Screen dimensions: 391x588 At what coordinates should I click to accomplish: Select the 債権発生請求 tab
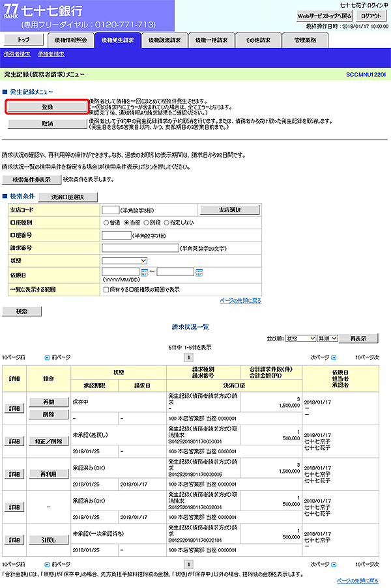pos(117,40)
